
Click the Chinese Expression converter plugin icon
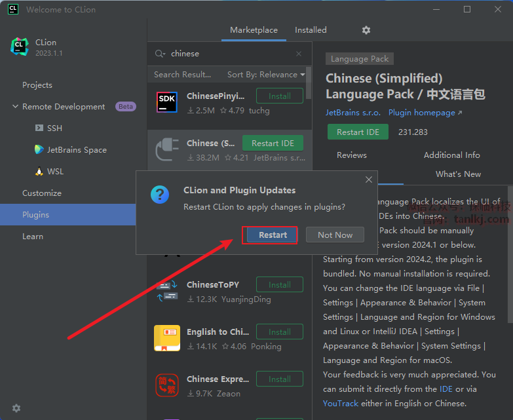tap(166, 386)
